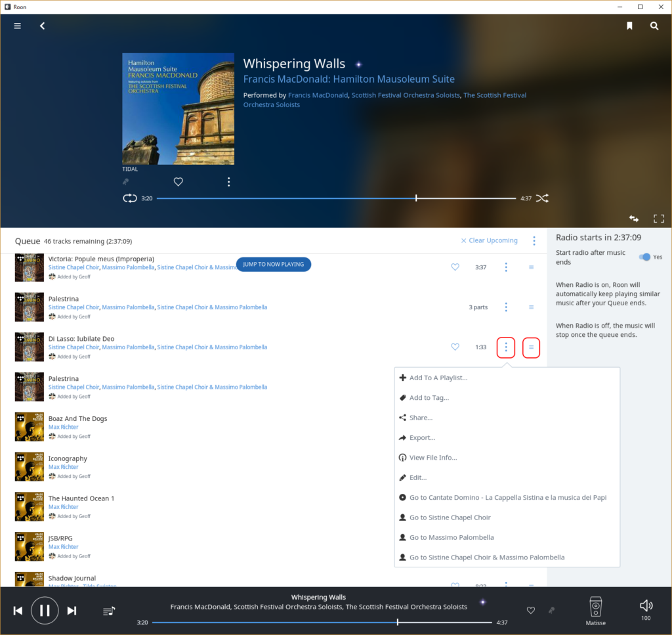Image resolution: width=672 pixels, height=635 pixels.
Task: Open the queue icon in the footer
Action: (x=109, y=611)
